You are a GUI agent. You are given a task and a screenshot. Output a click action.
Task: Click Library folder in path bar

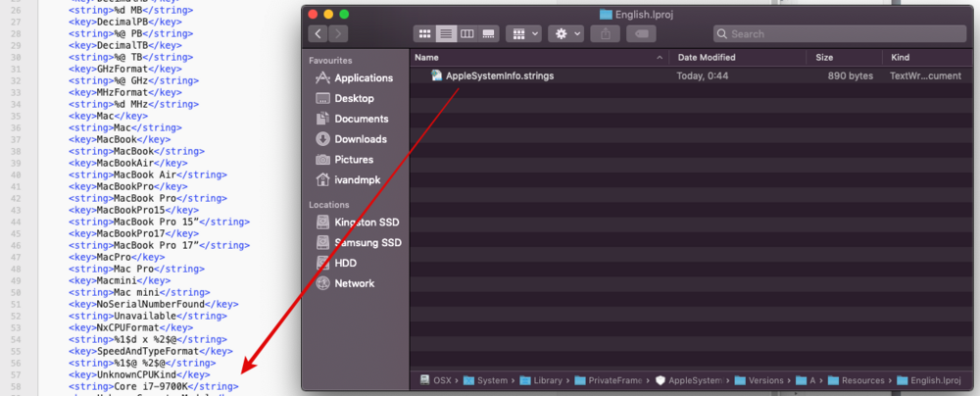pyautogui.click(x=549, y=380)
